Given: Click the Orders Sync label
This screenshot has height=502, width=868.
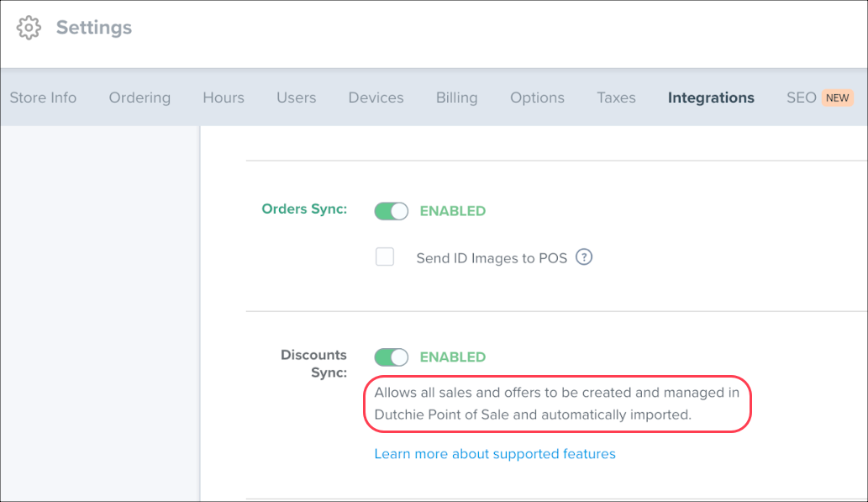Looking at the screenshot, I should [304, 209].
